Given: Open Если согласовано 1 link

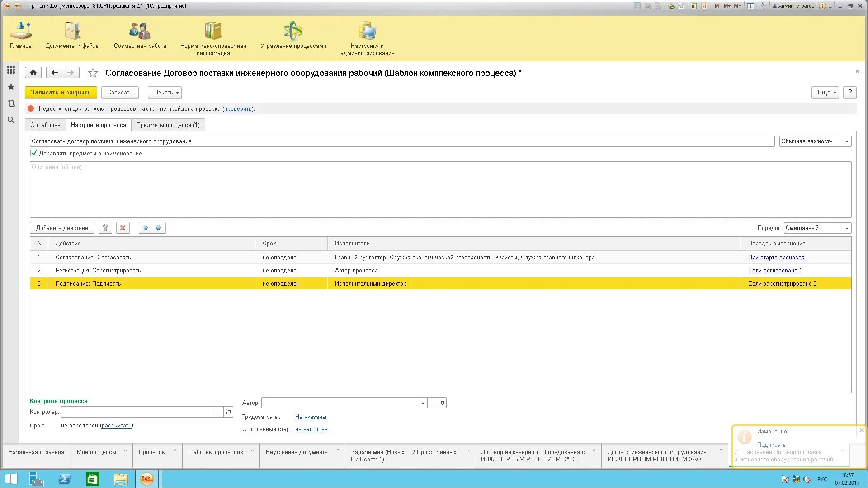Looking at the screenshot, I should coord(774,271).
